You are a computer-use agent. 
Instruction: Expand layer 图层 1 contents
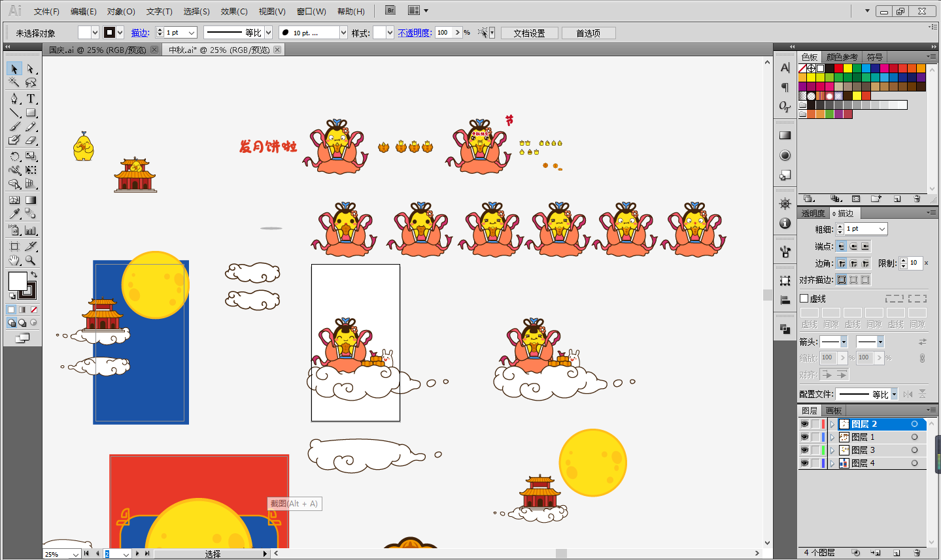coord(832,437)
